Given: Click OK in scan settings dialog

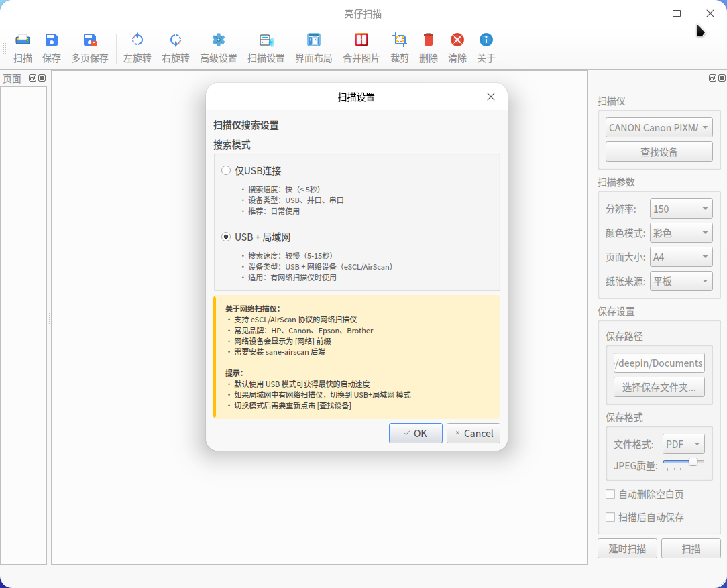Looking at the screenshot, I should 415,433.
